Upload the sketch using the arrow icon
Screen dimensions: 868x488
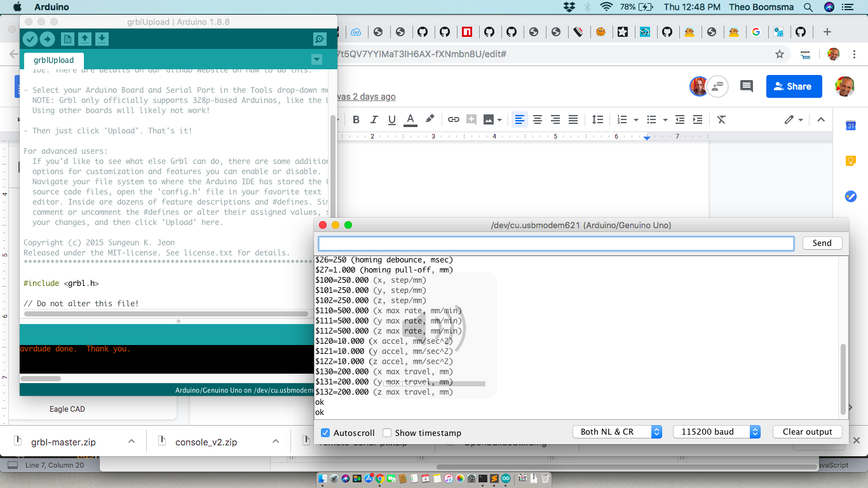pos(46,39)
